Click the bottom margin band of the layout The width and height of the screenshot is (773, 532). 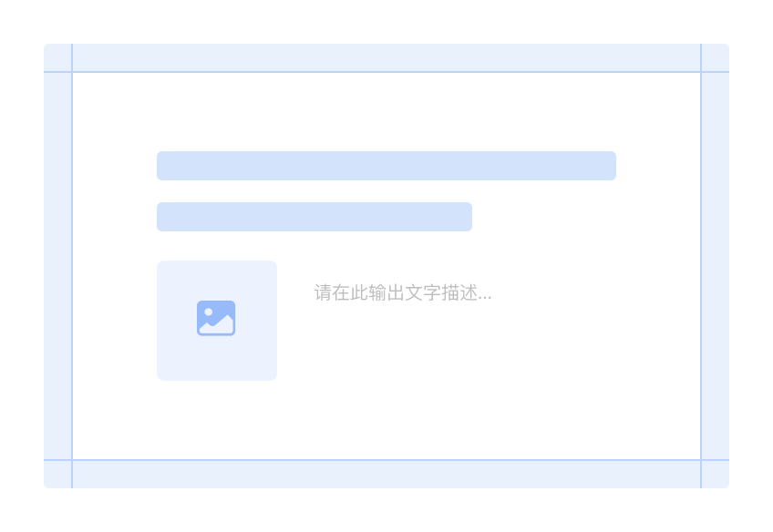point(386,475)
